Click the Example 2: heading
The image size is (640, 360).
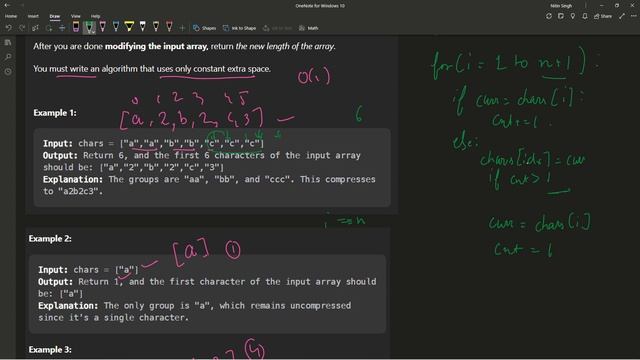pos(50,238)
